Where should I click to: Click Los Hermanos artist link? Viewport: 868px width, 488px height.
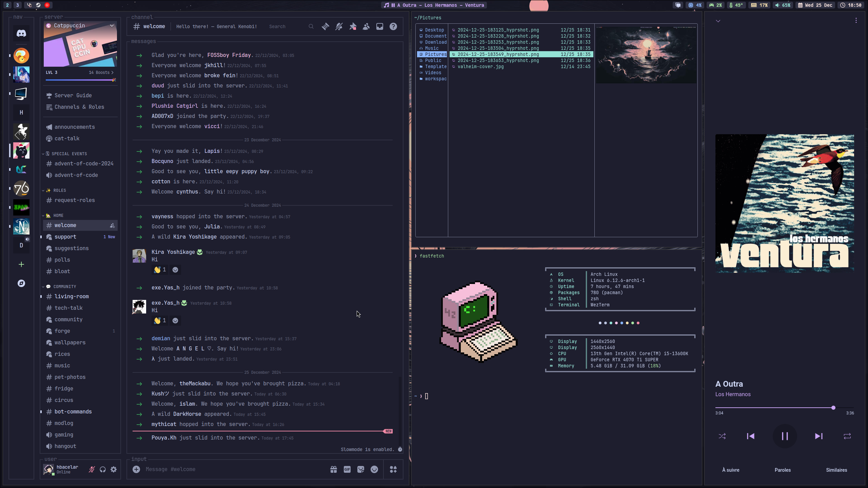(x=733, y=394)
